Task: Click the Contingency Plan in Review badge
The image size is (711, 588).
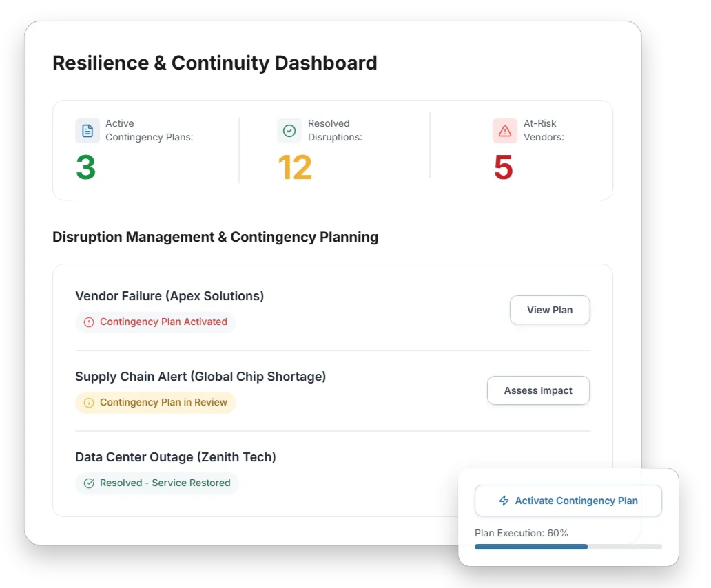Action: (156, 403)
